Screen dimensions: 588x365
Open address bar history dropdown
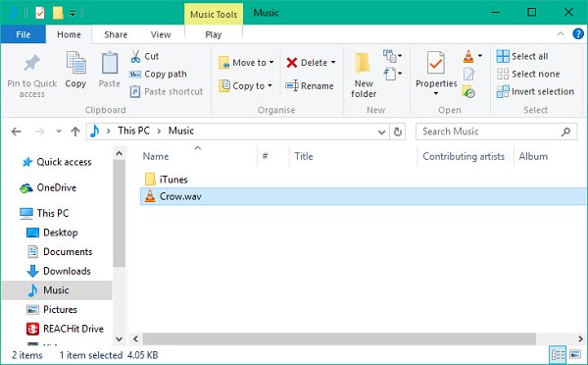381,131
